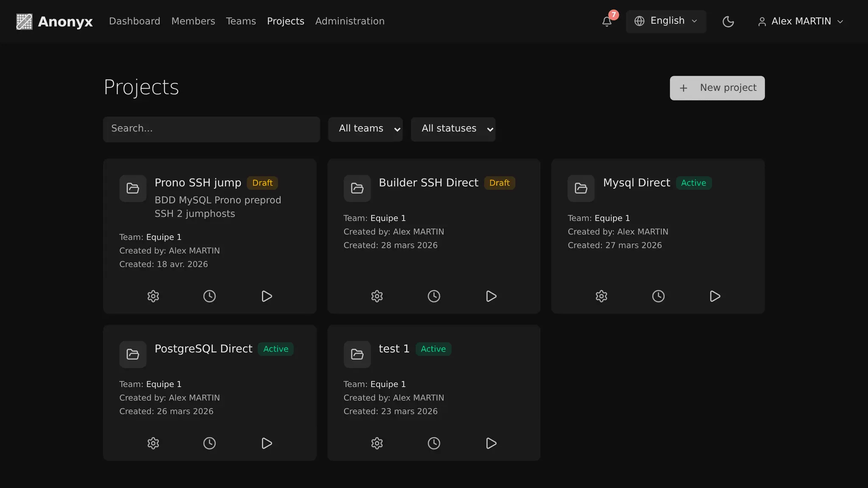
Task: Open the Mysql Direct project title
Action: [637, 183]
